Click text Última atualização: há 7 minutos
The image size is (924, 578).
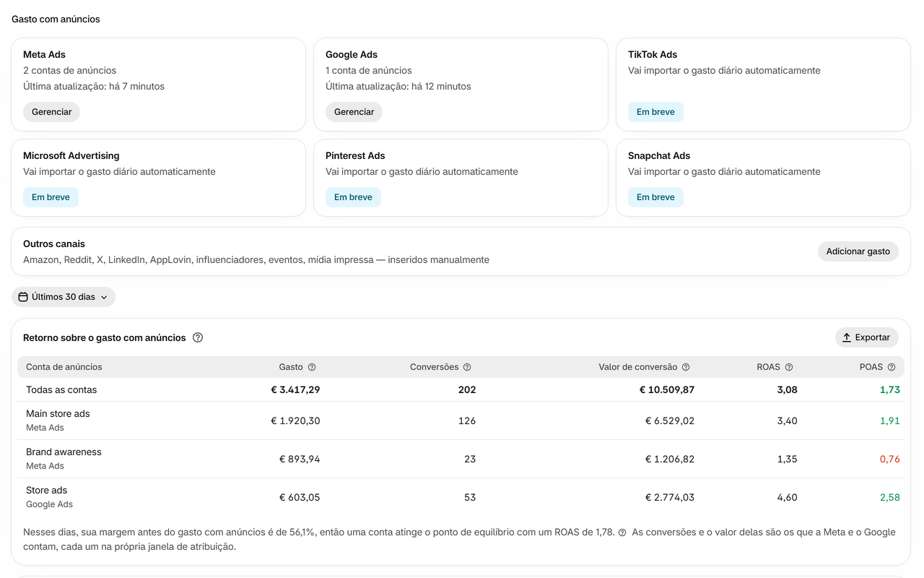tap(94, 86)
